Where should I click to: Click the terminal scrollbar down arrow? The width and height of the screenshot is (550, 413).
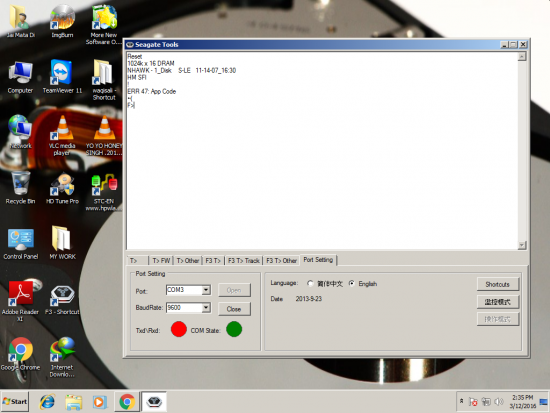tap(522, 245)
